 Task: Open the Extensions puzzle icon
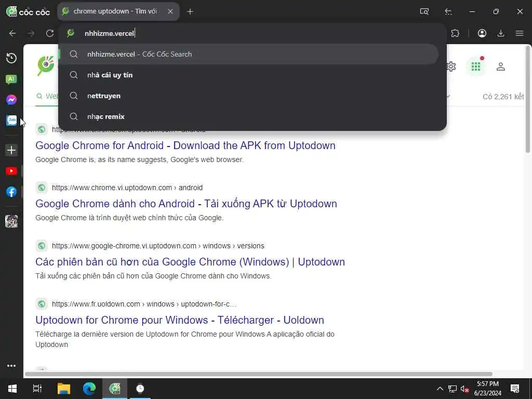pos(455,33)
